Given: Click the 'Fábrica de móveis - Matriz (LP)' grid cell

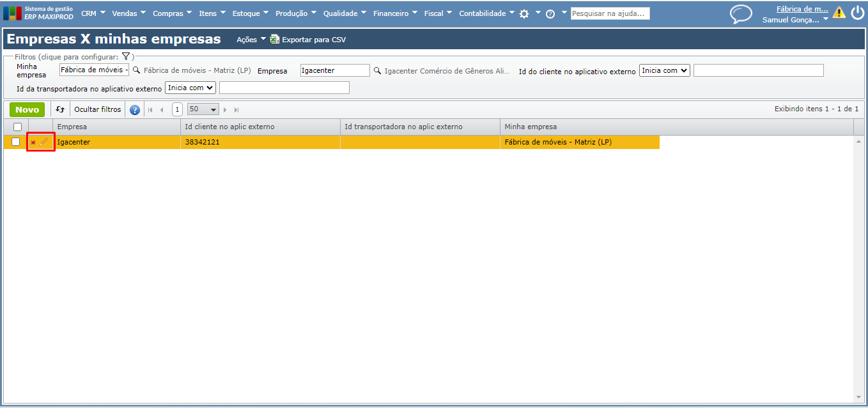Looking at the screenshot, I should (580, 142).
